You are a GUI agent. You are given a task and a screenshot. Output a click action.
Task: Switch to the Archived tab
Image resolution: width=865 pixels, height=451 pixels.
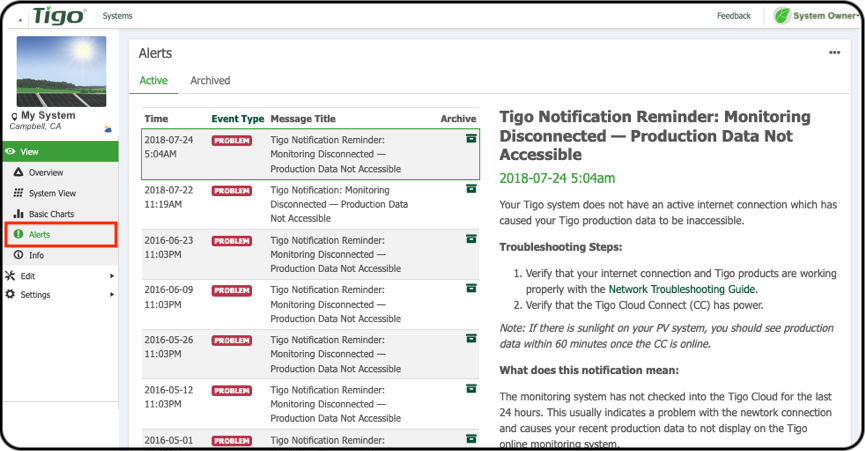pyautogui.click(x=210, y=80)
